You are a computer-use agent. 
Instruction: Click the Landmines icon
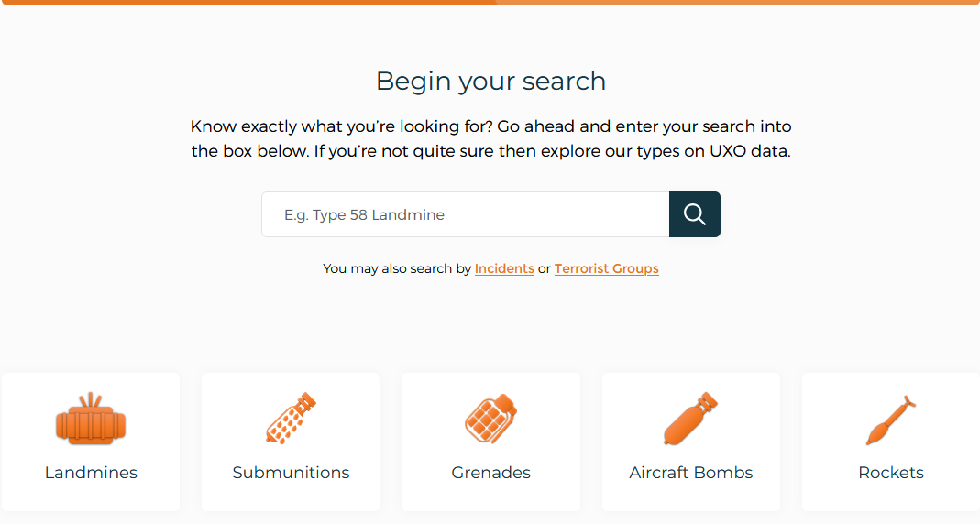pyautogui.click(x=91, y=420)
